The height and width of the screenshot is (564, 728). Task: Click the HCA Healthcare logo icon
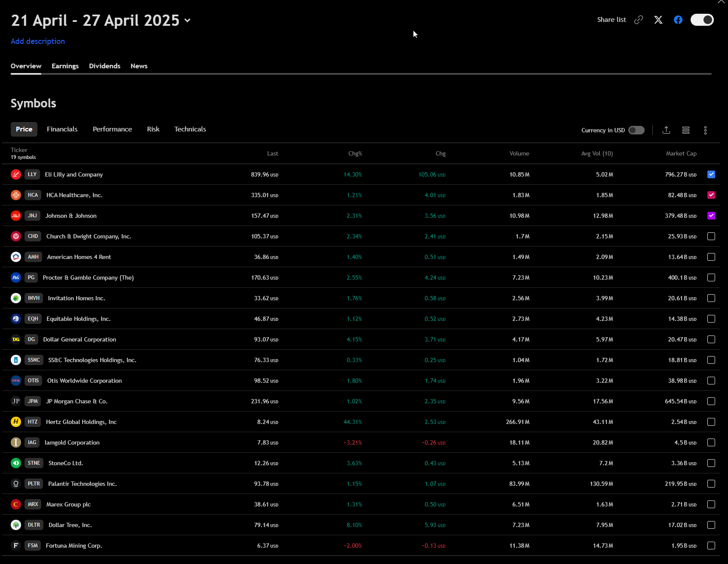click(16, 195)
